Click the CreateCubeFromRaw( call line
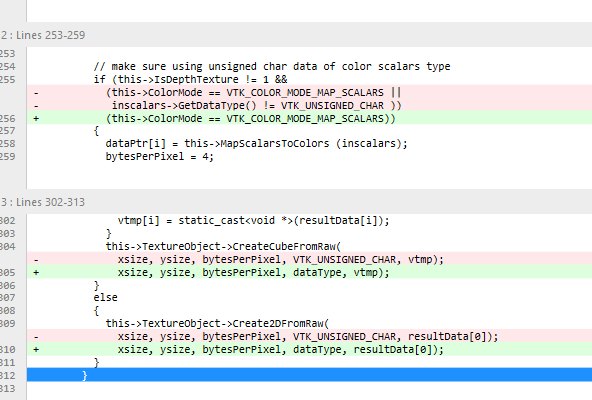 [223, 247]
